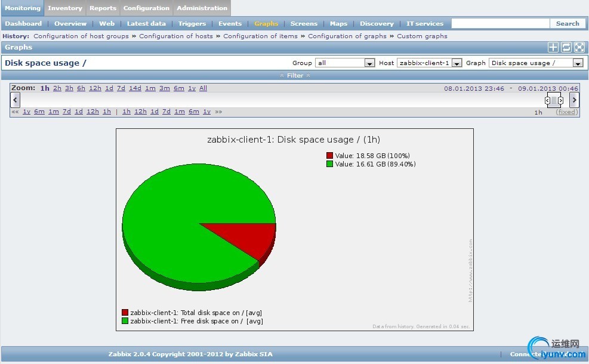
Task: Go to Web submenu
Action: pos(107,23)
